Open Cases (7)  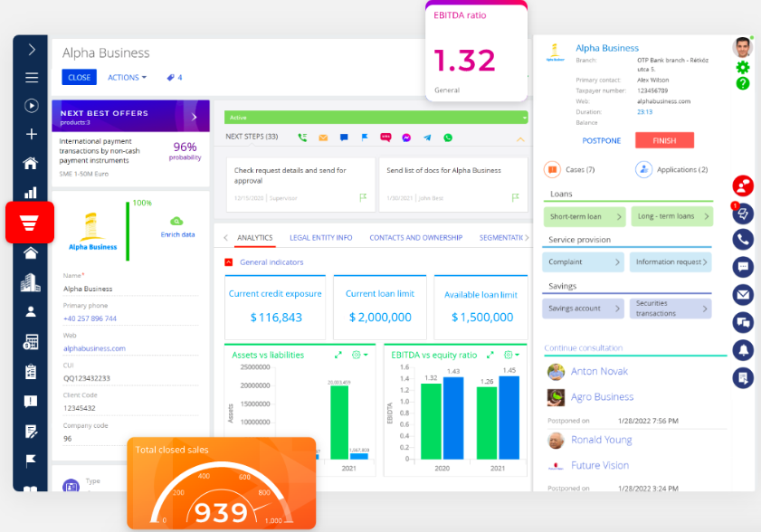(x=570, y=169)
